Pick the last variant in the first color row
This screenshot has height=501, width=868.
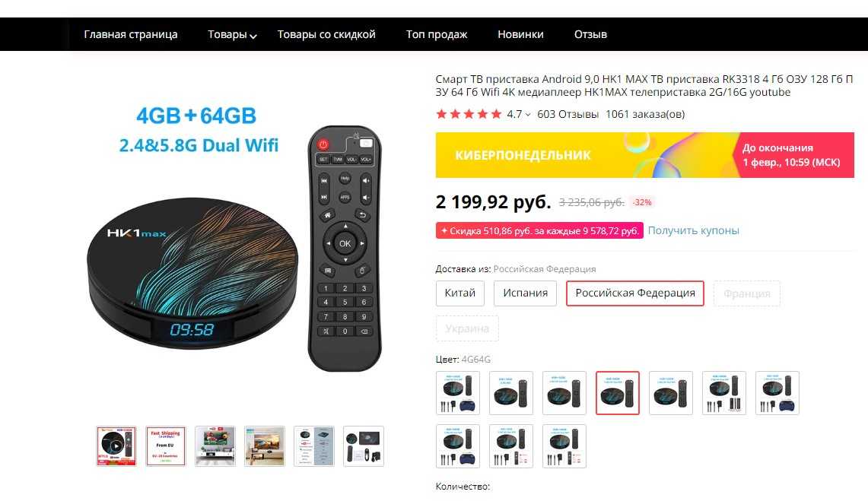[x=777, y=393]
